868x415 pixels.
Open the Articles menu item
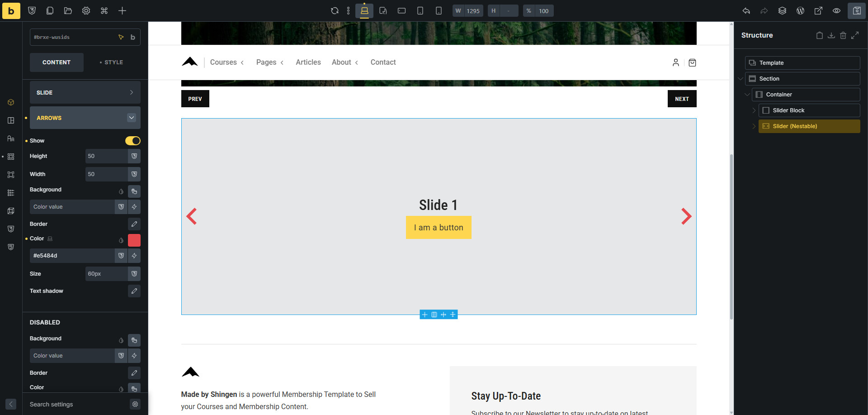point(308,62)
